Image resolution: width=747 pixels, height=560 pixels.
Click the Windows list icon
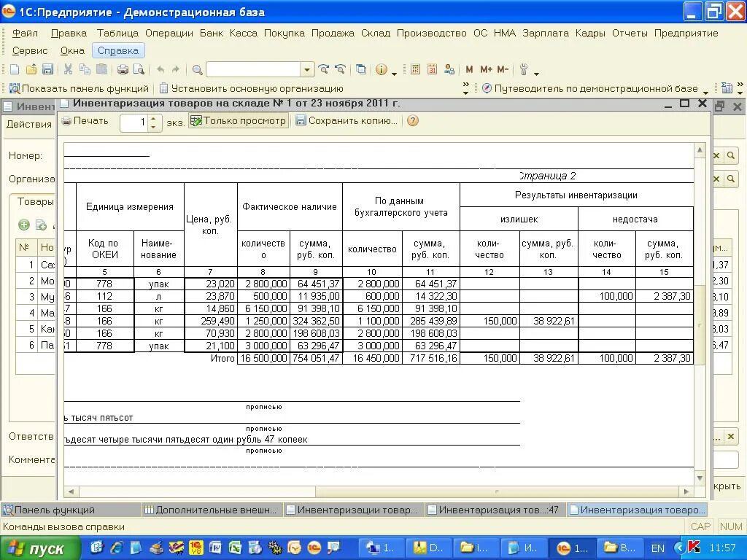point(361,69)
